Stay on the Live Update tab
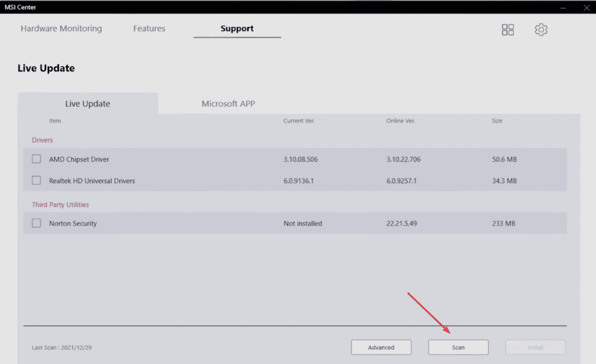Viewport: 596px width, 364px height. [x=87, y=103]
